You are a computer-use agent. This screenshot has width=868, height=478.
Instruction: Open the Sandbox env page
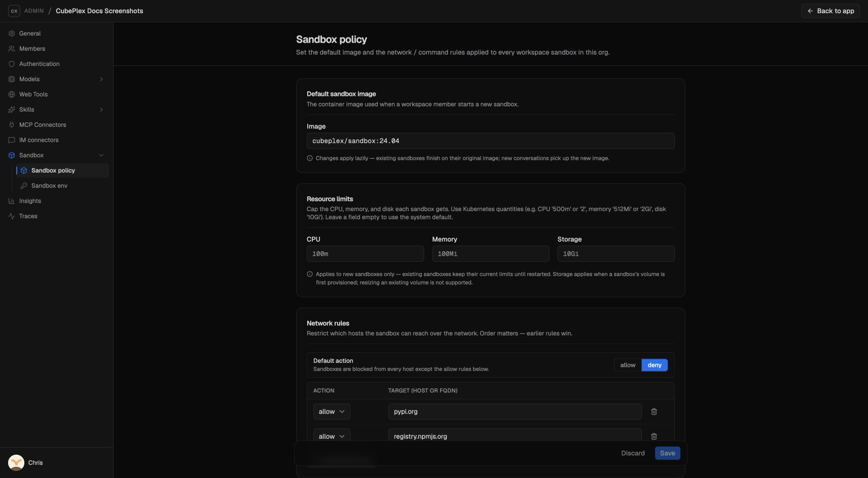point(62,186)
